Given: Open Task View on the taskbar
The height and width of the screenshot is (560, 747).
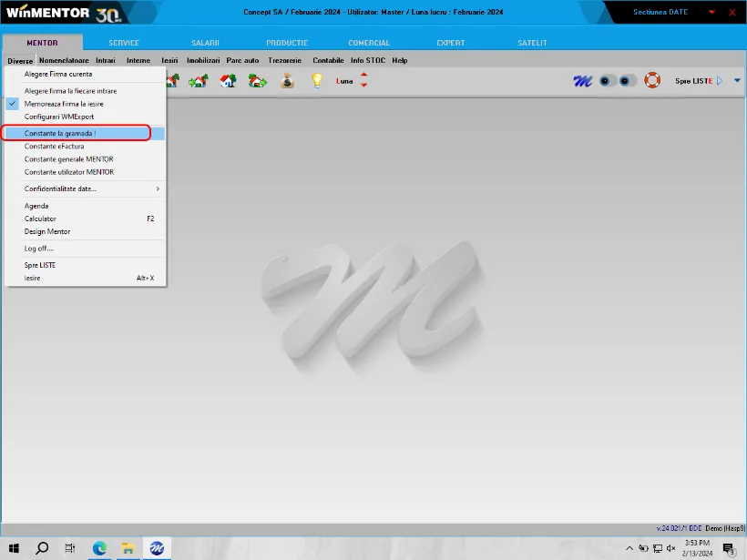Looking at the screenshot, I should coord(70,548).
